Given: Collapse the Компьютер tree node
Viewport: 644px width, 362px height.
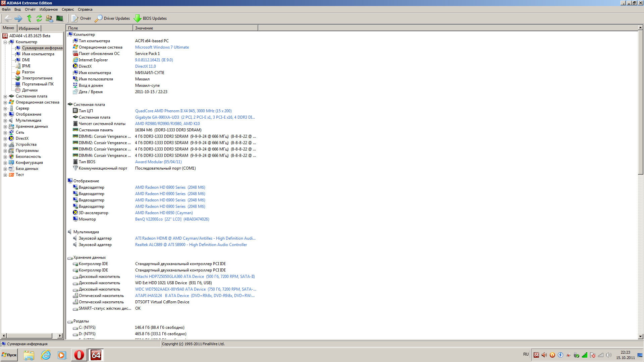Looking at the screenshot, I should [x=5, y=42].
